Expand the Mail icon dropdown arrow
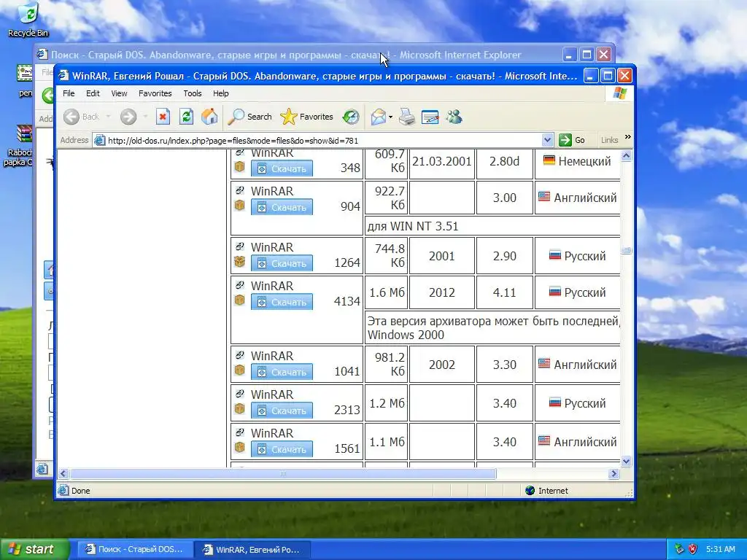 [x=391, y=117]
